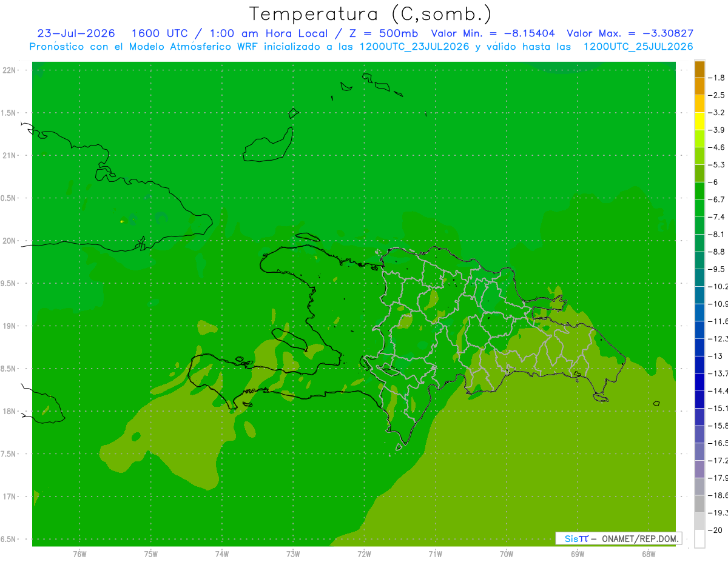This screenshot has width=728, height=562.
Task: Pick the green swatch between -6 and -6.7
Action: [x=699, y=191]
